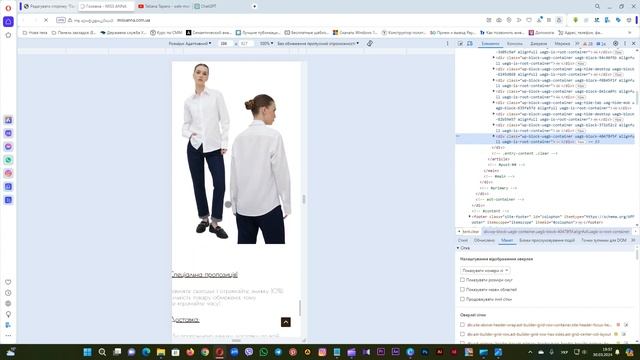Open DevTools three-dot customize menu
The width and height of the screenshot is (640, 360).
[624, 43]
